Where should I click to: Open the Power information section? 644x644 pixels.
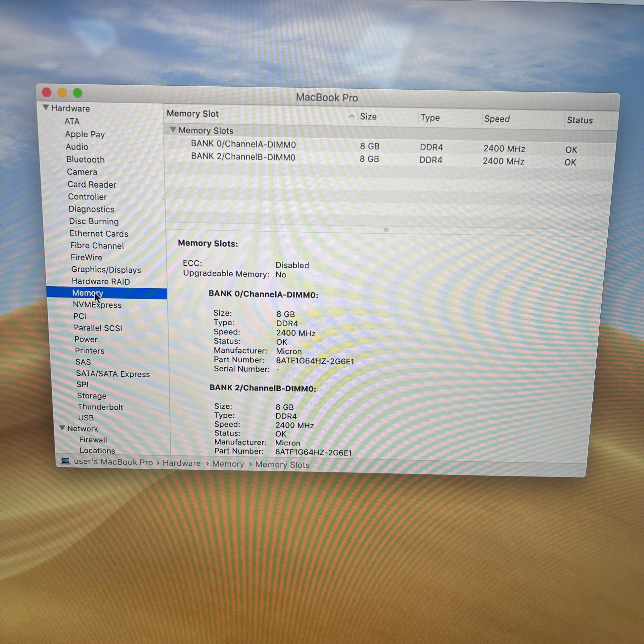[x=86, y=339]
